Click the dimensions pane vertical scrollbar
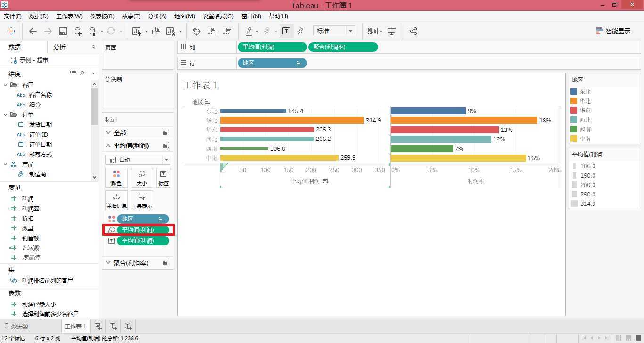The height and width of the screenshot is (343, 644). tap(94, 106)
